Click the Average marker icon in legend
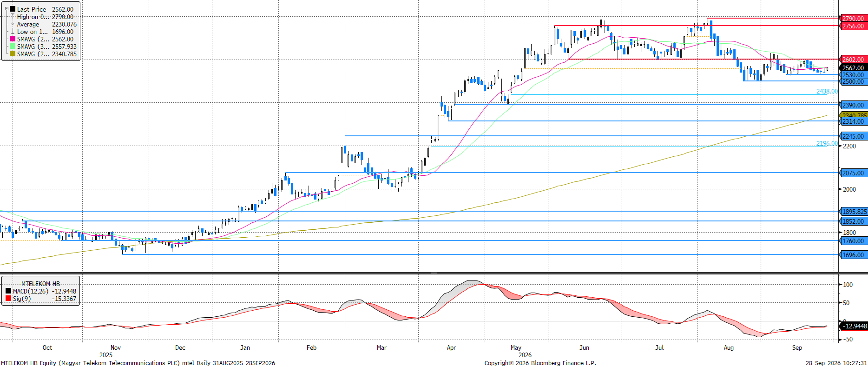 (13, 24)
